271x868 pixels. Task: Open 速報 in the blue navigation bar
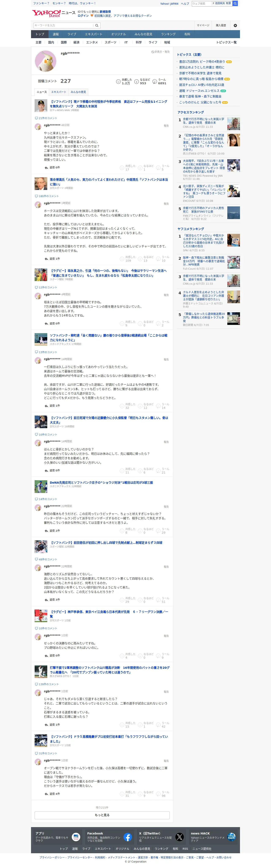(56, 34)
